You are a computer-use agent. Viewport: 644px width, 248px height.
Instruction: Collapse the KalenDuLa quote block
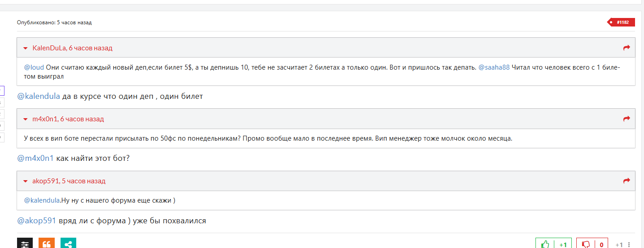pos(26,48)
